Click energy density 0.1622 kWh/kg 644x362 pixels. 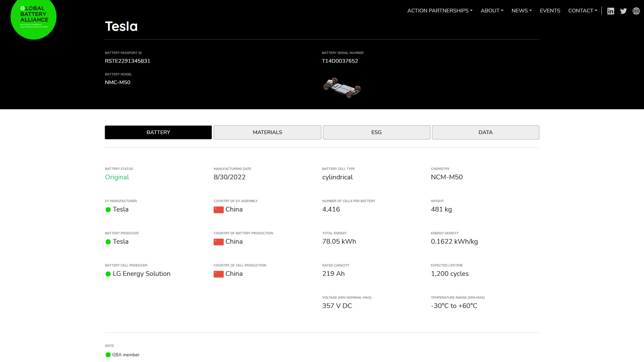[x=454, y=242]
